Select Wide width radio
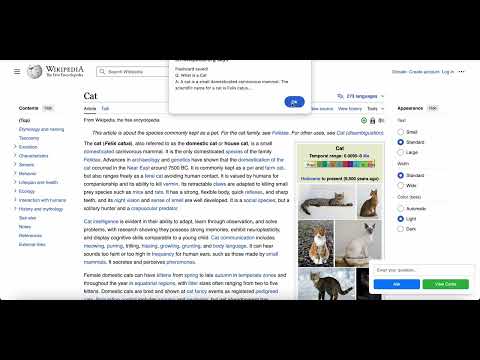The width and height of the screenshot is (480, 360). 401,185
